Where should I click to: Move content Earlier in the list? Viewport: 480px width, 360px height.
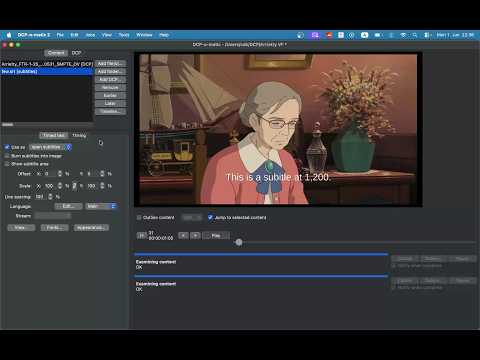pos(110,95)
